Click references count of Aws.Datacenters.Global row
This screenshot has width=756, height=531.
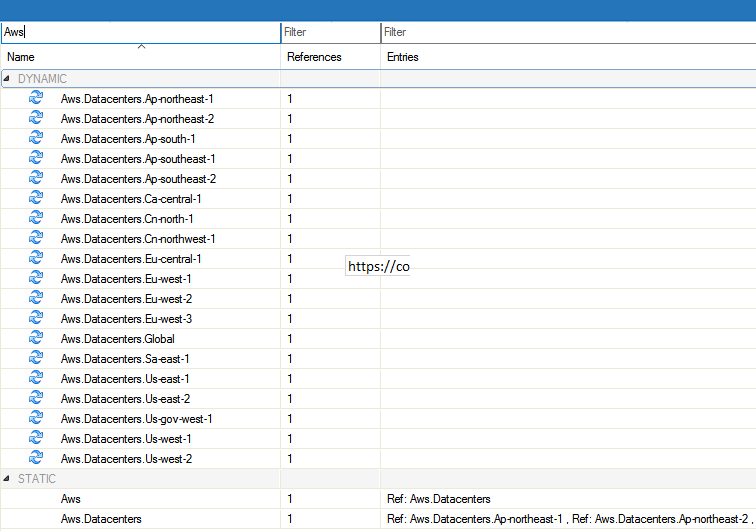pyautogui.click(x=290, y=339)
